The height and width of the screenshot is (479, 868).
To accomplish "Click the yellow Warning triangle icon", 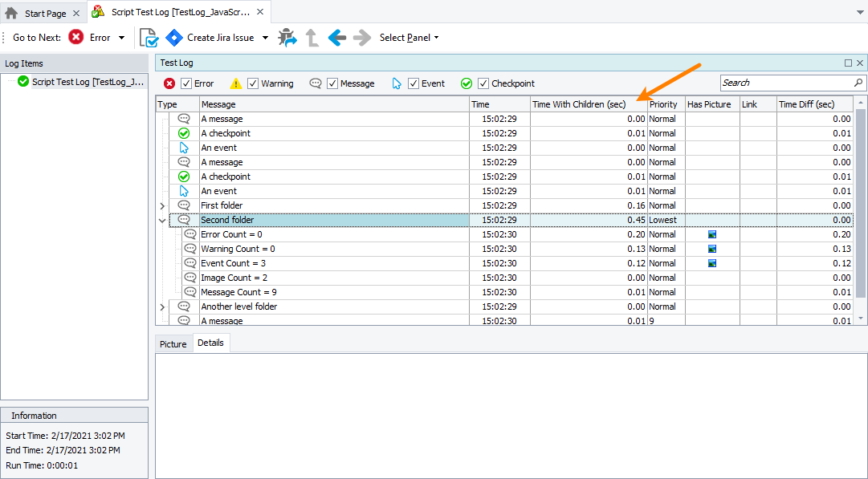I will (235, 83).
